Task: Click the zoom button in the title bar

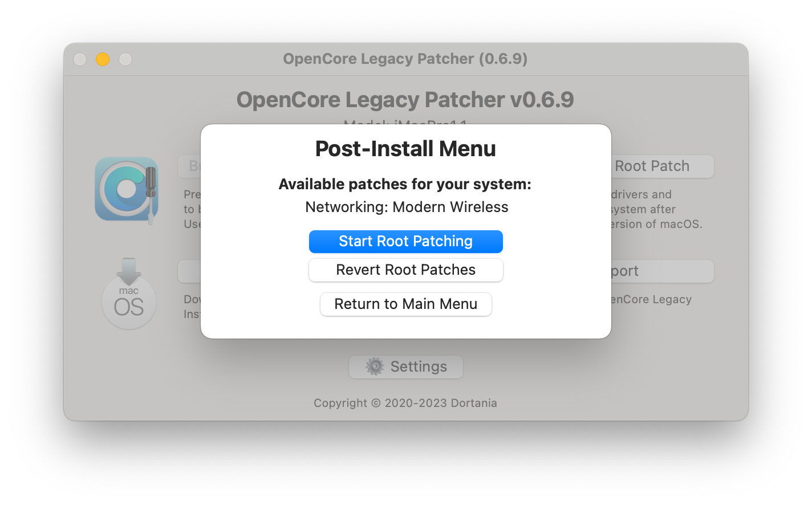Action: 125,59
